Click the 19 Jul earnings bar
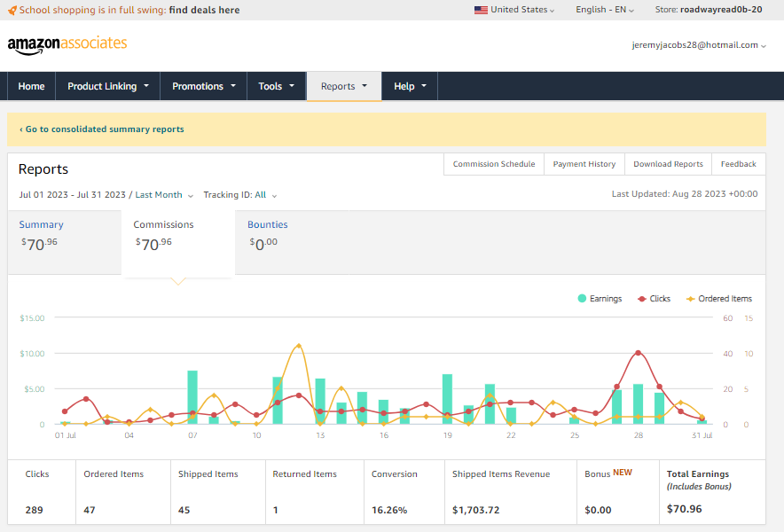 [448, 399]
